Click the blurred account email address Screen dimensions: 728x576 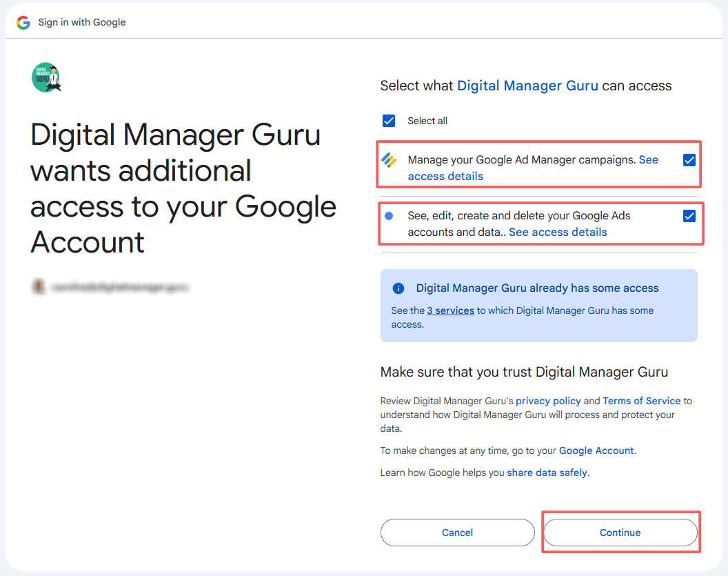[120, 288]
